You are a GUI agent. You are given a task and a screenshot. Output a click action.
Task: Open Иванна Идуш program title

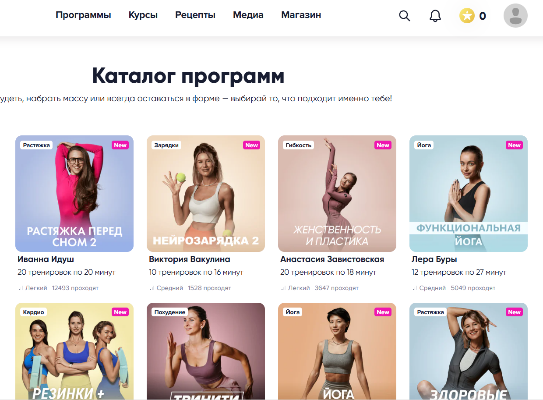(x=46, y=259)
